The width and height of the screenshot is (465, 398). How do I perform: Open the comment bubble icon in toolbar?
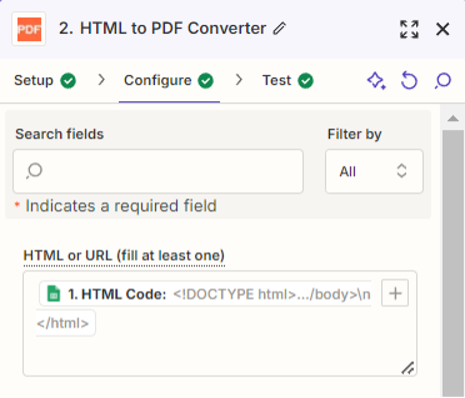pos(443,81)
